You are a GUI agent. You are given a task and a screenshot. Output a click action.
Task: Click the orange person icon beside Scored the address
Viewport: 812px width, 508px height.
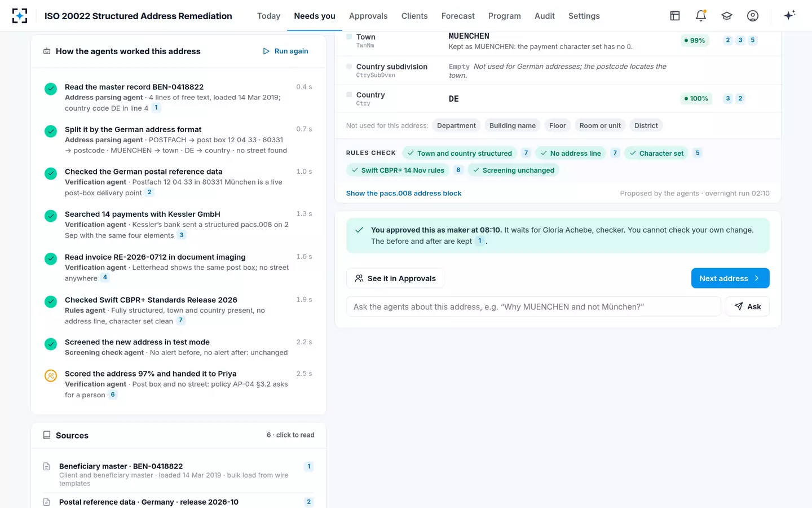click(x=51, y=375)
